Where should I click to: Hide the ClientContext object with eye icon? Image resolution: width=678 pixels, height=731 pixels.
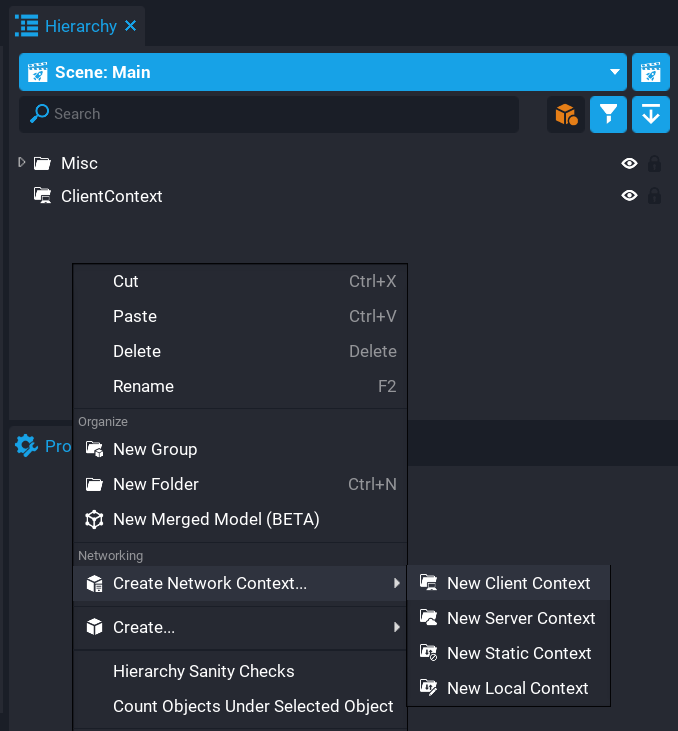click(x=629, y=196)
